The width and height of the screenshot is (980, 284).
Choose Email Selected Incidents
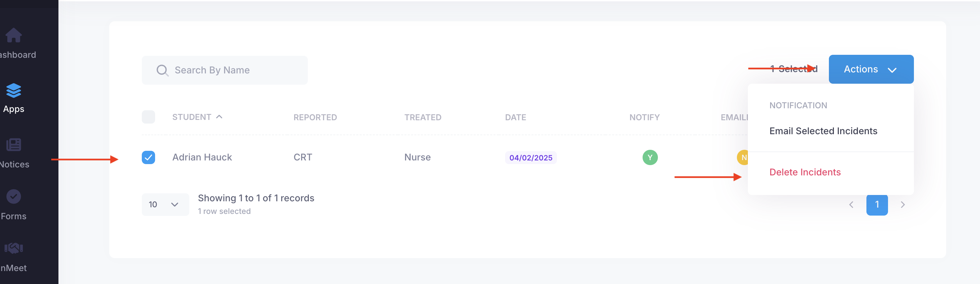(x=823, y=131)
